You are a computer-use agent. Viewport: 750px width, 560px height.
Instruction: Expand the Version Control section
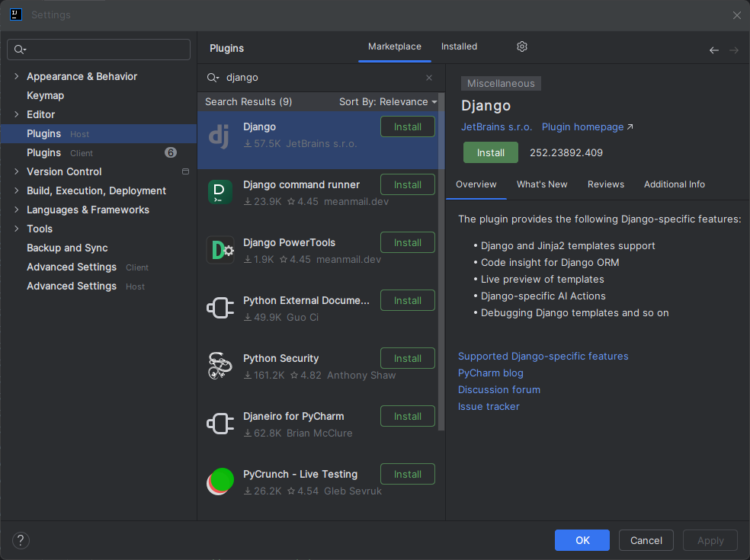(x=17, y=171)
